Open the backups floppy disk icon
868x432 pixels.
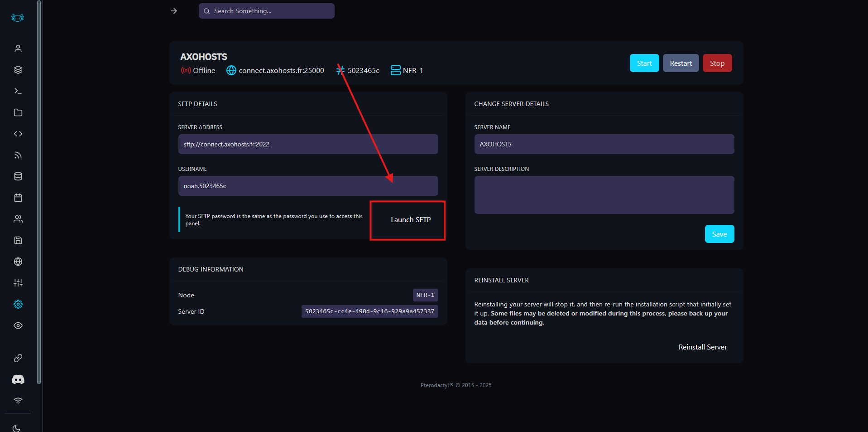[x=18, y=240]
